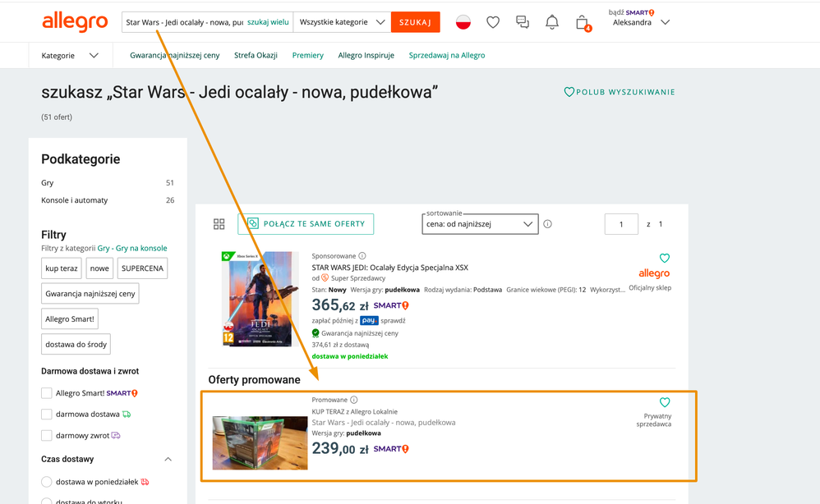The image size is (820, 504).
Task: Open the notifications bell icon
Action: (x=551, y=22)
